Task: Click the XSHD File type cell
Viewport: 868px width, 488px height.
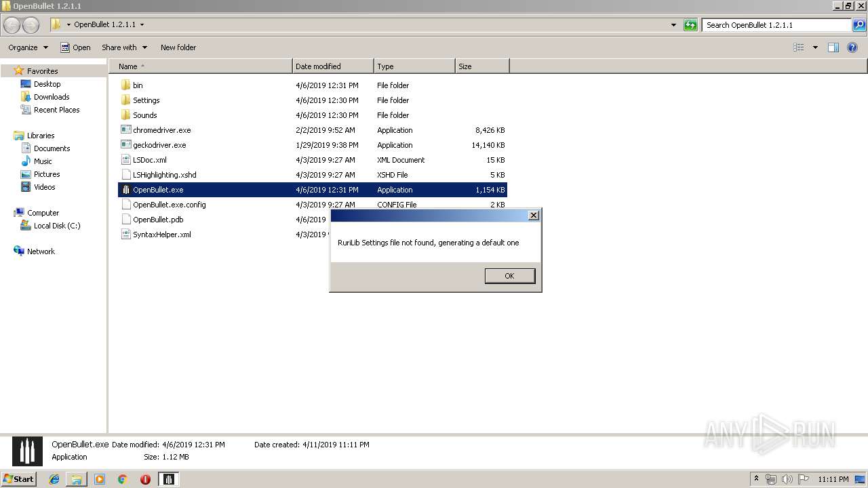Action: (393, 175)
